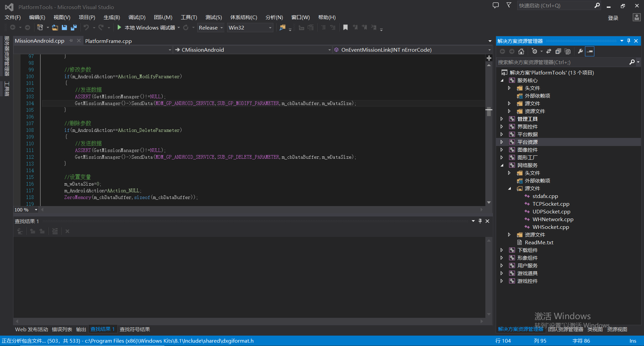Open the 错误列表 tab at the bottom
This screenshot has height=346, width=644.
pos(62,329)
